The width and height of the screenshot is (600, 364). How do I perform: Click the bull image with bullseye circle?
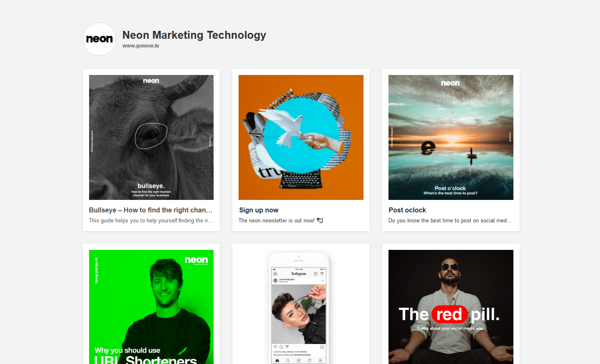click(x=151, y=137)
